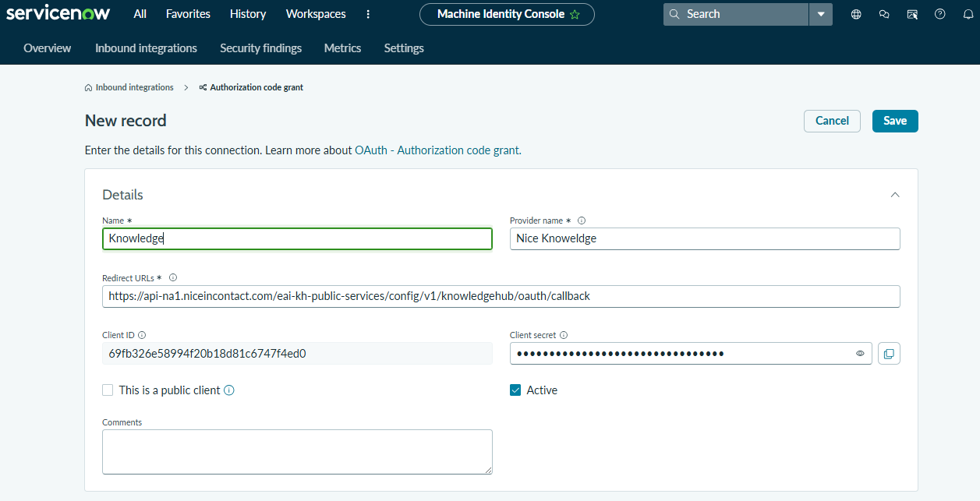Click the 'Authorization code grant' breadcrumb text
The image size is (980, 501).
click(x=256, y=87)
